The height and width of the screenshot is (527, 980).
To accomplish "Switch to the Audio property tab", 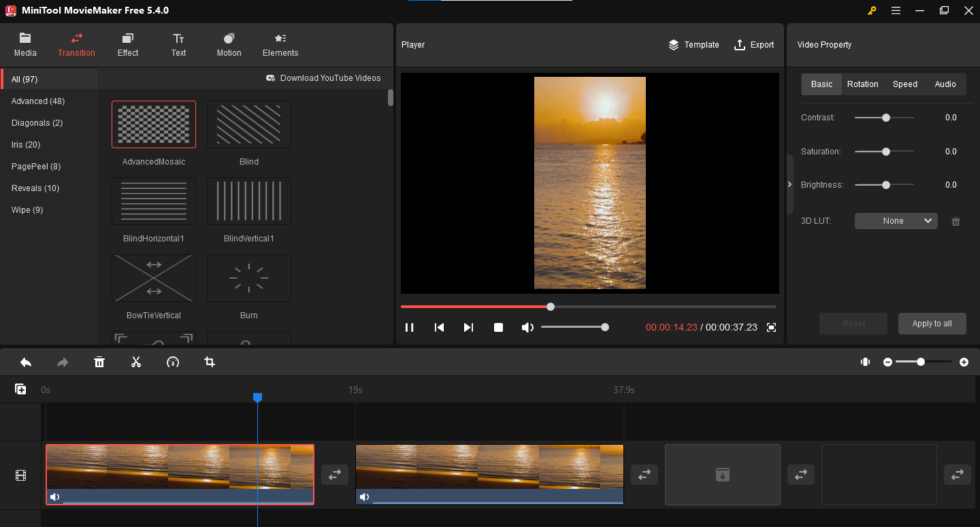I will (945, 84).
